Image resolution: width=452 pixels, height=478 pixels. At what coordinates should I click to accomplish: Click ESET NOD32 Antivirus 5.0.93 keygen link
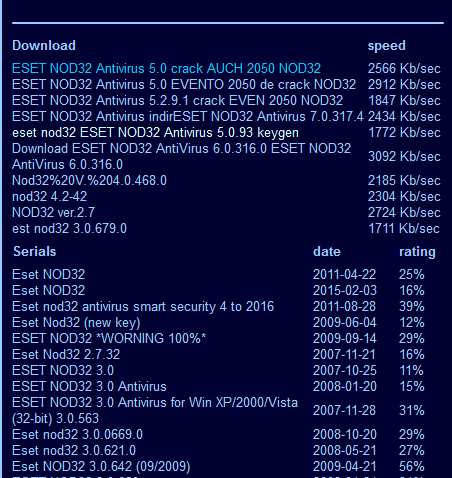[155, 132]
